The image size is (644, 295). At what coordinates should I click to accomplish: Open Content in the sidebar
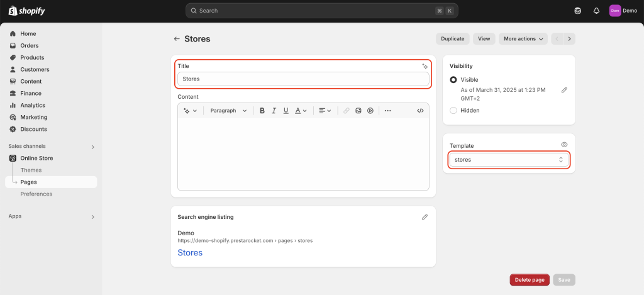(x=51, y=81)
